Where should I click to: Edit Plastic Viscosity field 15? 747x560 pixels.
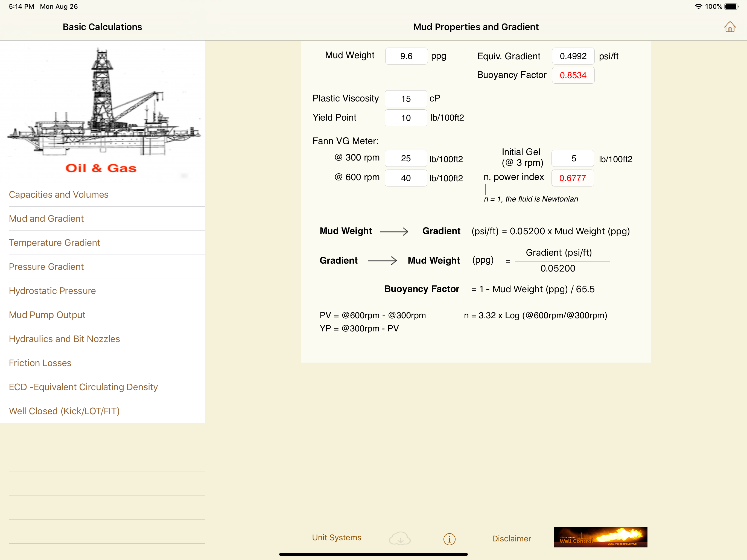pyautogui.click(x=406, y=99)
